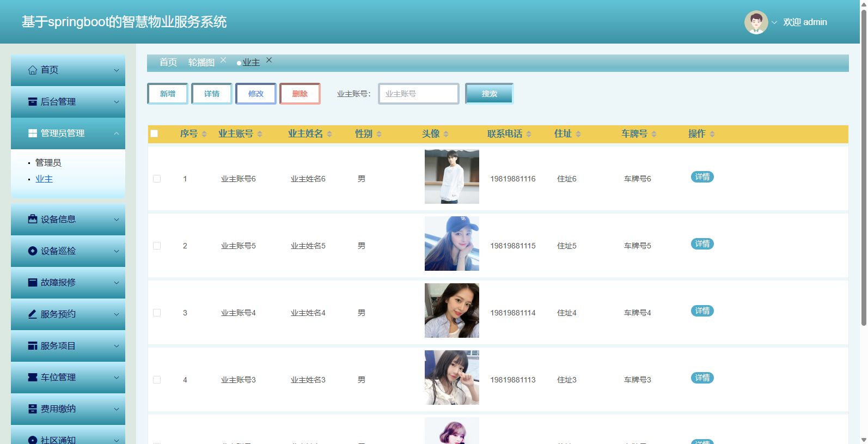868x444 pixels.
Task: Click the 修改 button
Action: 256,94
